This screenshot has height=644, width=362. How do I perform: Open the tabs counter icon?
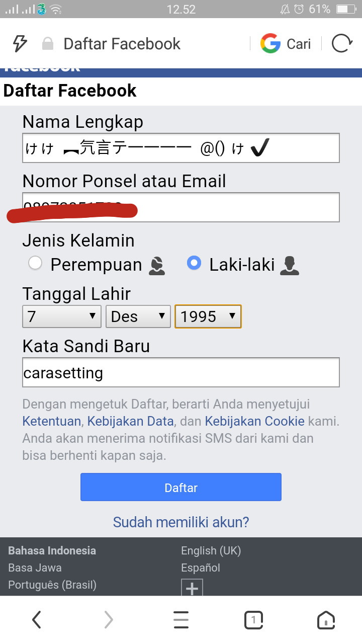click(254, 620)
